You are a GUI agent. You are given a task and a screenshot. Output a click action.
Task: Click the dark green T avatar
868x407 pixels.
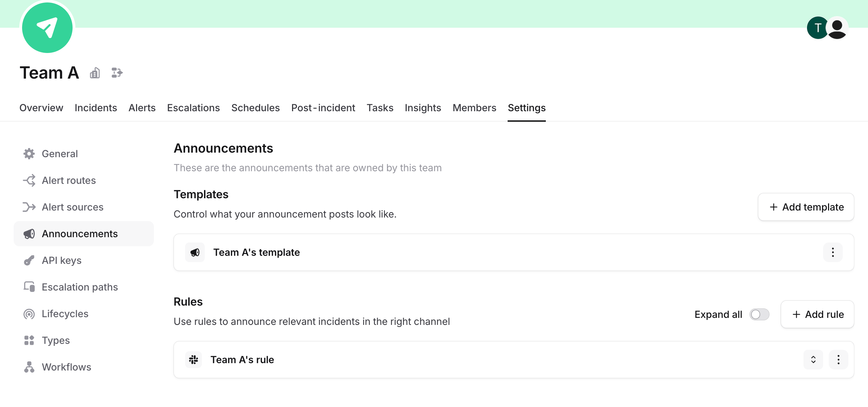click(x=818, y=28)
